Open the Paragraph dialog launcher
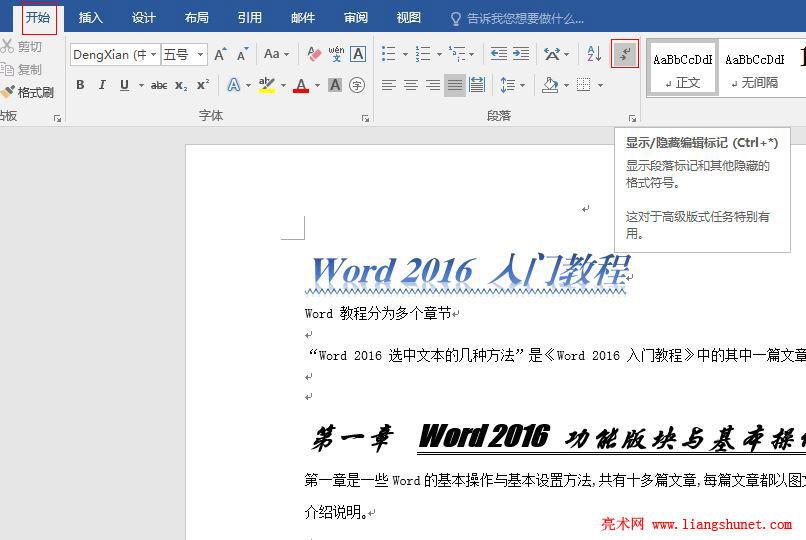 coord(632,119)
